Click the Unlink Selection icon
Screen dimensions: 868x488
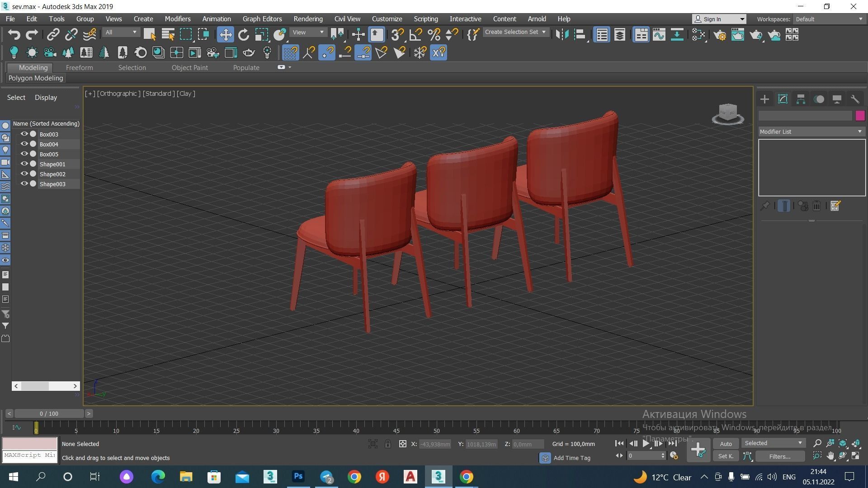[71, 34]
